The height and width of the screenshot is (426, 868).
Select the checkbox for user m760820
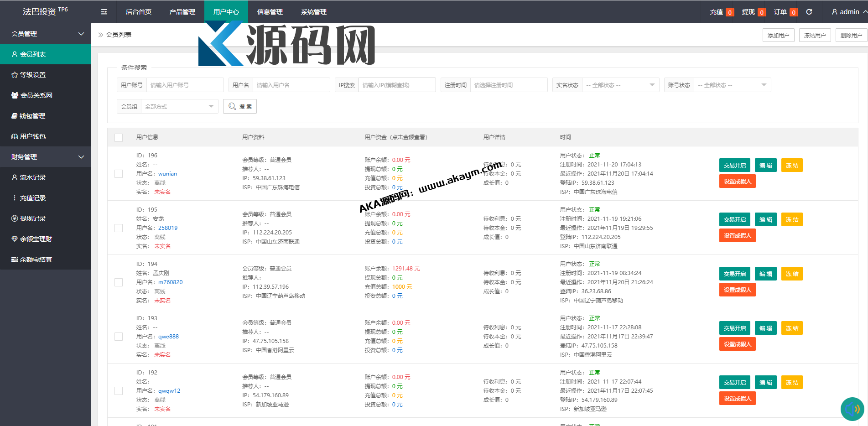pos(119,282)
